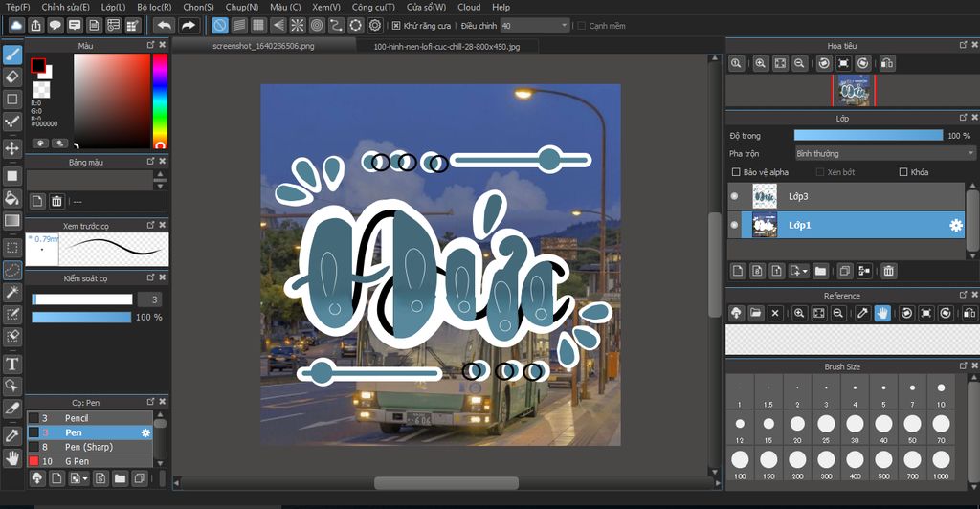This screenshot has width=980, height=509.
Task: Delete the layer with trash icon
Action: coord(888,271)
